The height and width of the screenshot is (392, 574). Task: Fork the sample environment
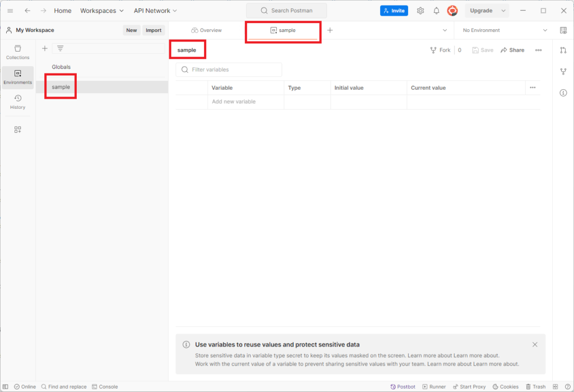pos(441,50)
